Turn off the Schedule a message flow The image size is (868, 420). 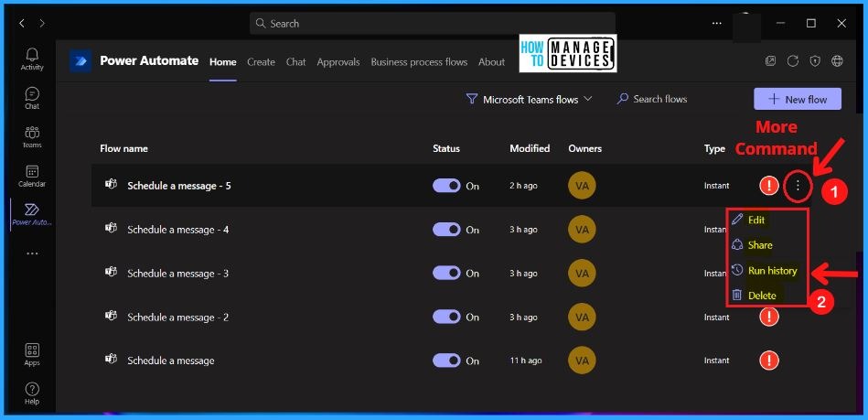[x=446, y=361]
